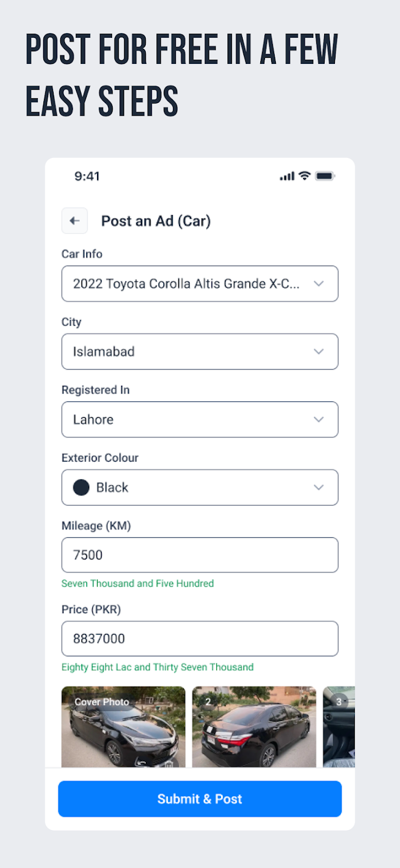Click the Price (PKR) input field
The width and height of the screenshot is (400, 868).
point(199,639)
